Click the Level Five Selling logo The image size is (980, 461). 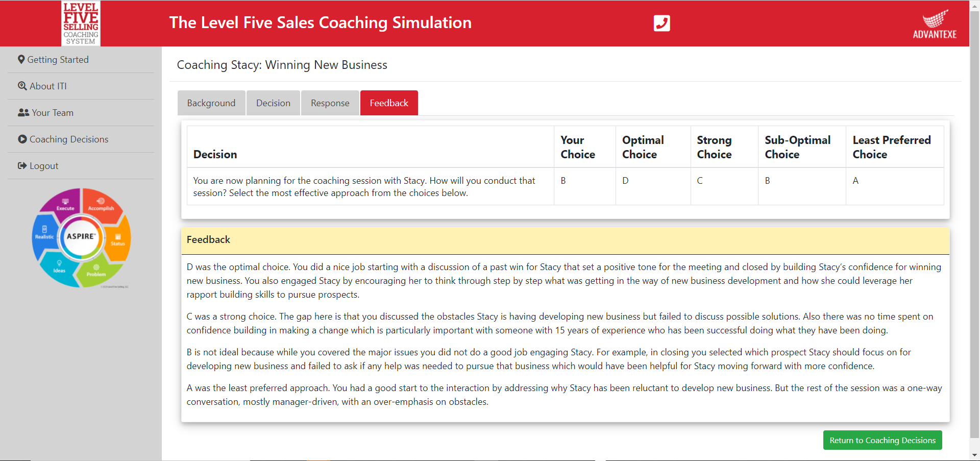pyautogui.click(x=81, y=23)
